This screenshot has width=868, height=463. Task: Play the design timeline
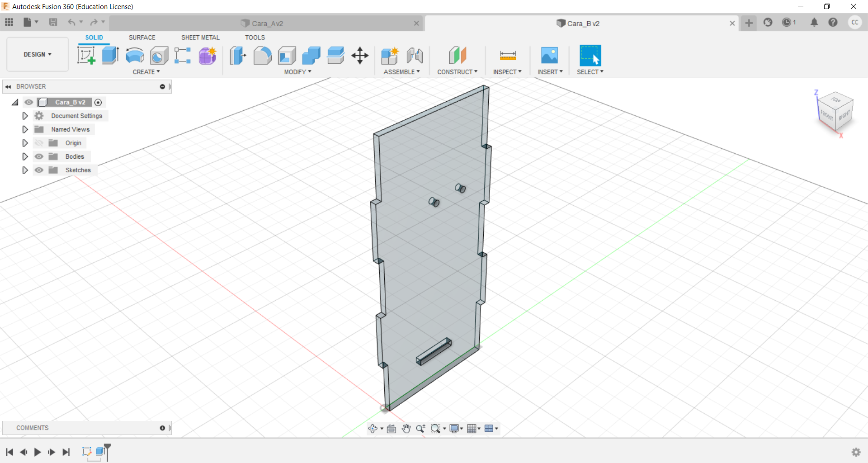pos(38,452)
